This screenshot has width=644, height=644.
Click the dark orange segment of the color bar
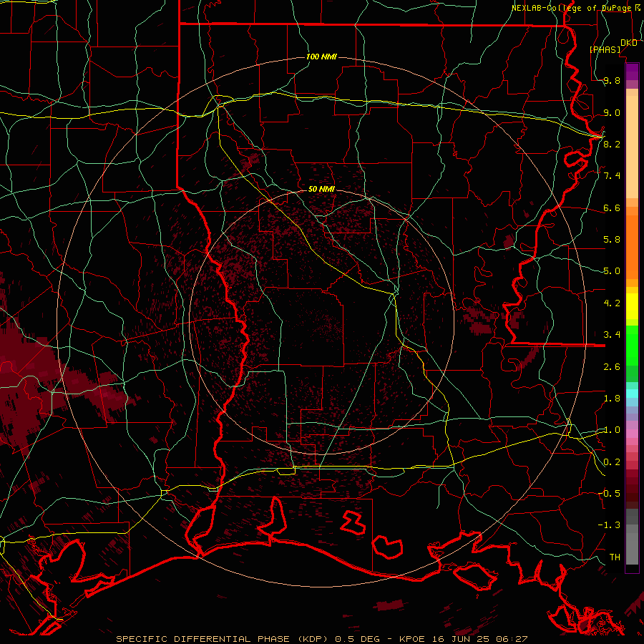point(632,247)
